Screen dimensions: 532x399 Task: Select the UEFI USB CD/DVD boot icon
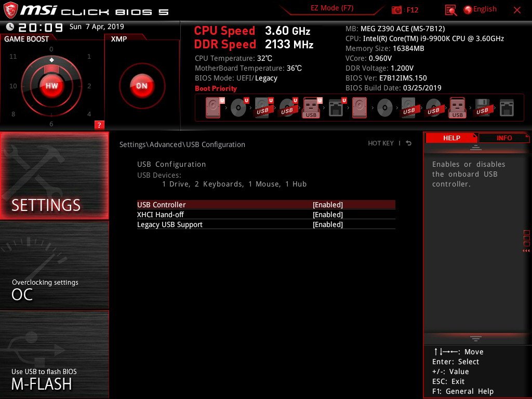click(x=288, y=108)
